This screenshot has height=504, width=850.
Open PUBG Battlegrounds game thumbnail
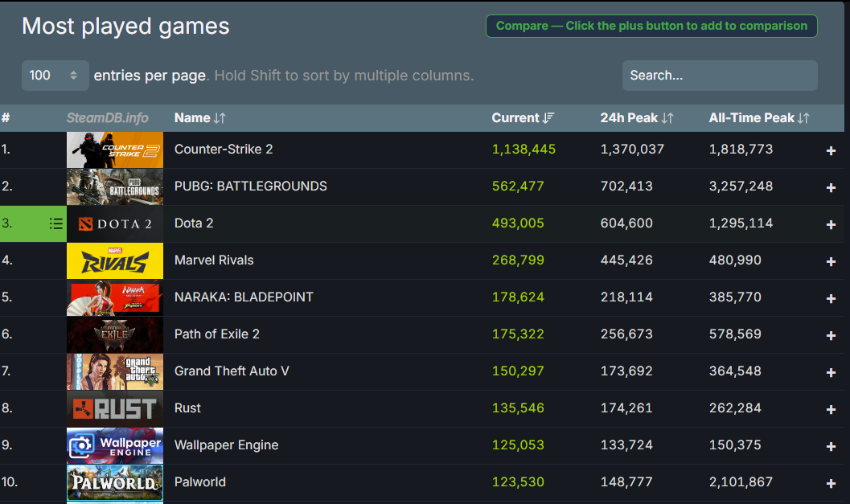(x=115, y=187)
